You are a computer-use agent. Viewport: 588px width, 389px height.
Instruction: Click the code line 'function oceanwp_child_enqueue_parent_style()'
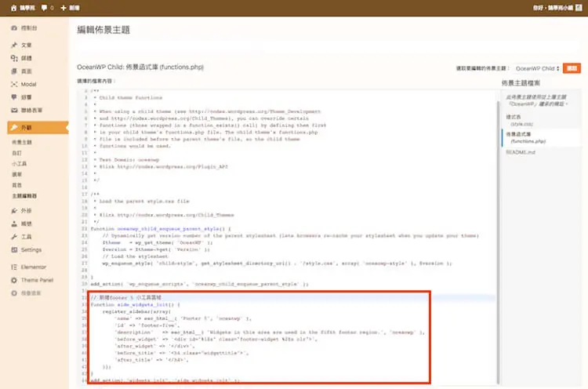coord(161,229)
